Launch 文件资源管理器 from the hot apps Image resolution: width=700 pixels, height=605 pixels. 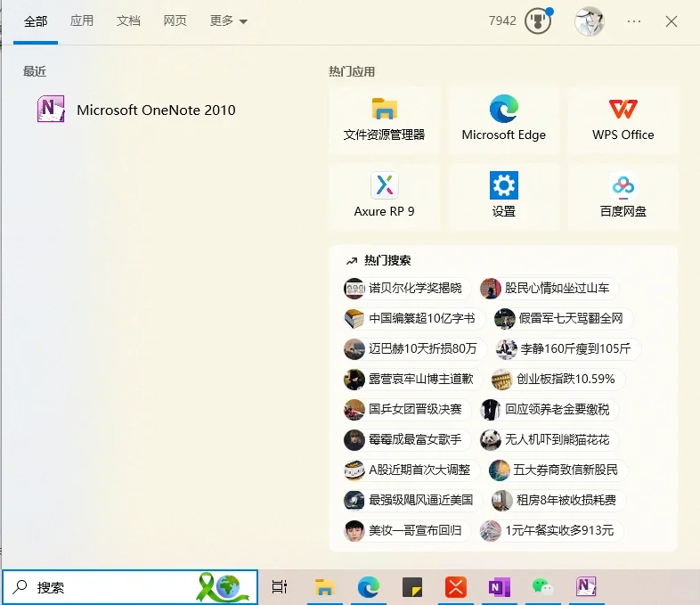(384, 120)
